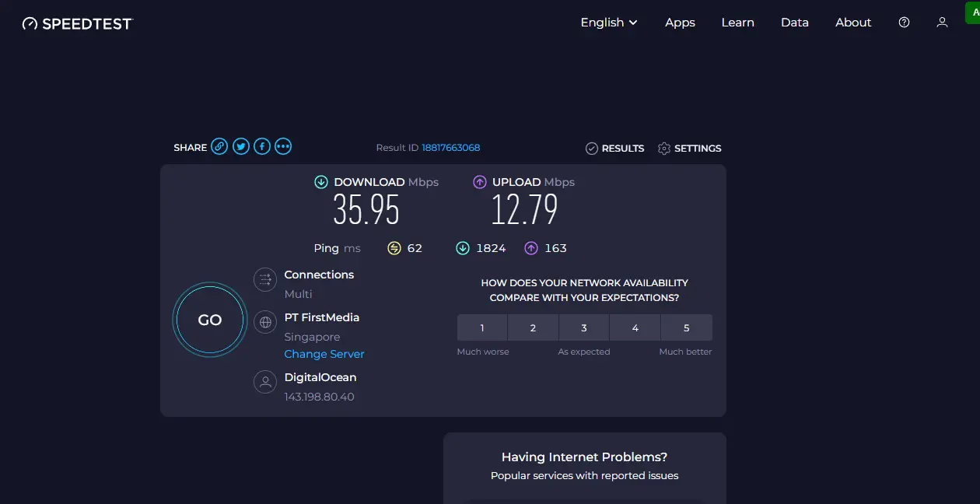Click the Much better label
980x504 pixels.
[685, 352]
